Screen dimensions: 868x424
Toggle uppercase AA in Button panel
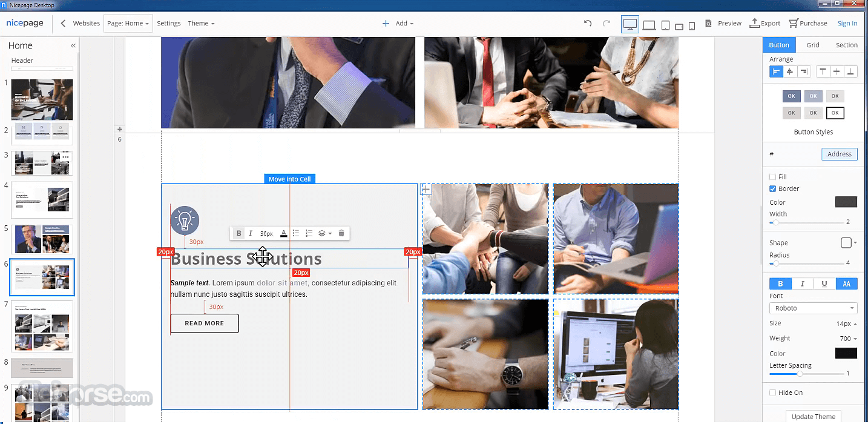pos(847,283)
